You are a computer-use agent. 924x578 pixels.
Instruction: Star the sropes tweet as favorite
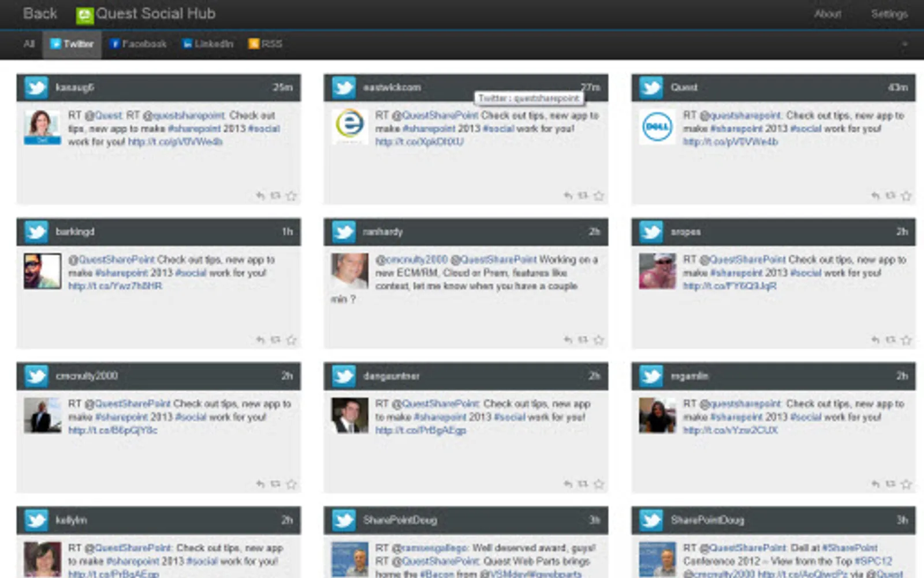[906, 340]
